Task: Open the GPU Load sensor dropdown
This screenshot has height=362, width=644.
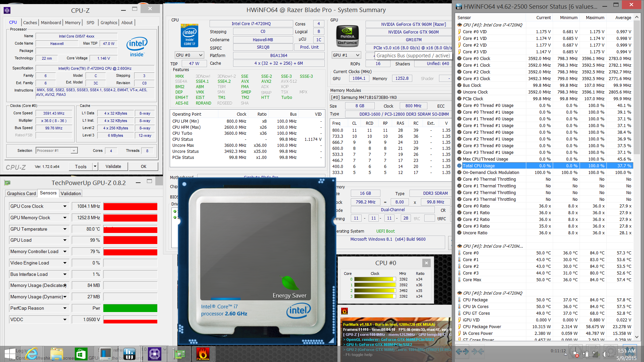Action: pyautogui.click(x=65, y=240)
